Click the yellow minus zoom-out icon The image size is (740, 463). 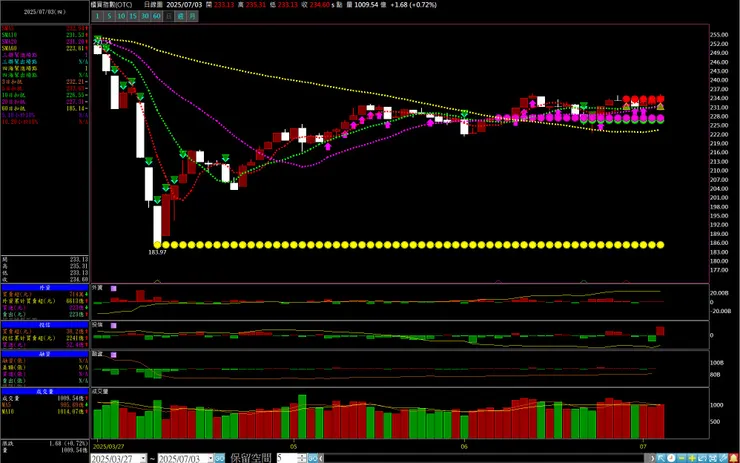pyautogui.click(x=681, y=458)
